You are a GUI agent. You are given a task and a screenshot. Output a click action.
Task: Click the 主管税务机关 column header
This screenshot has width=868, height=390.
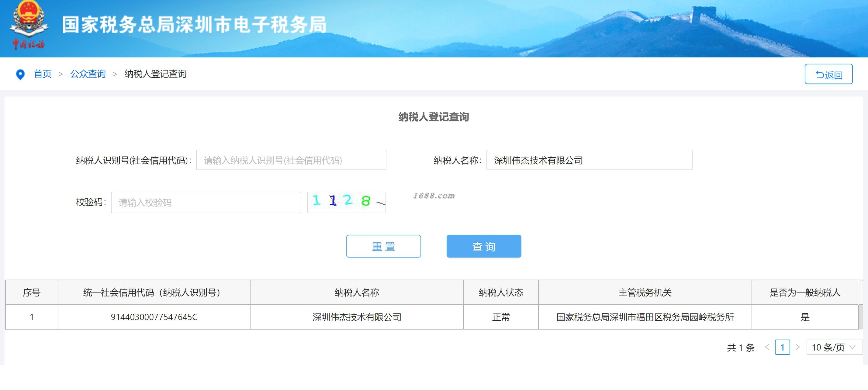(x=645, y=292)
